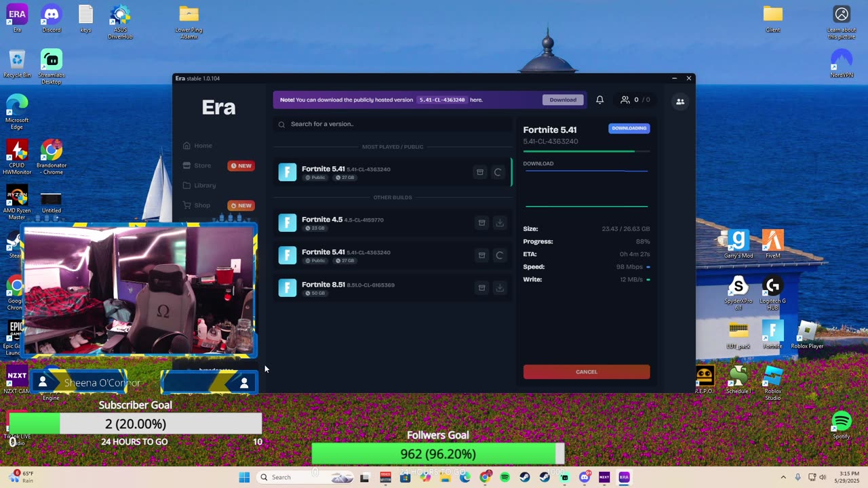Click loading spinner on Other Builds Fortnite 5.41

[x=500, y=256]
